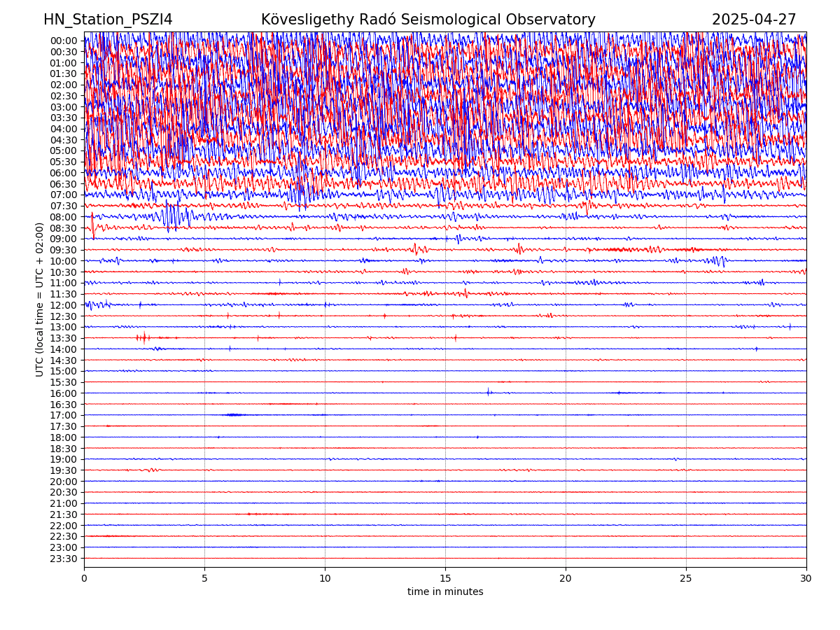Viewport: 840px width, 630px height.
Task: Click the blue spike on the 16:00 trace
Action: [x=488, y=391]
